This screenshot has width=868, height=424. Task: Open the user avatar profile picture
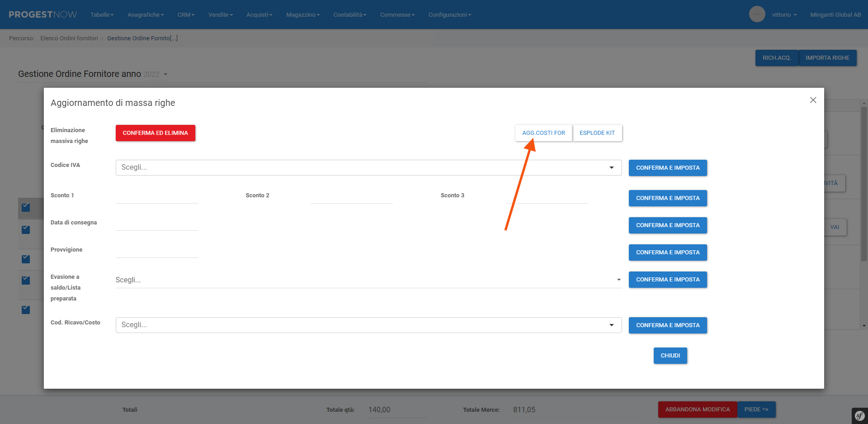point(757,14)
